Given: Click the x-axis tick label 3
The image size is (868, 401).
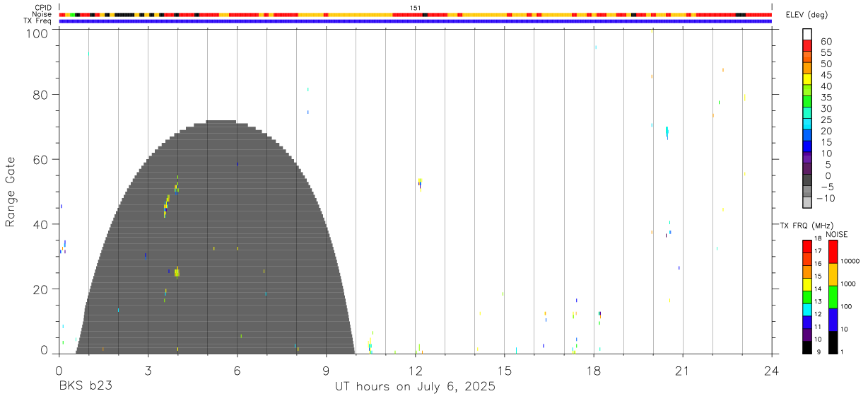Looking at the screenshot, I should click(x=148, y=371).
